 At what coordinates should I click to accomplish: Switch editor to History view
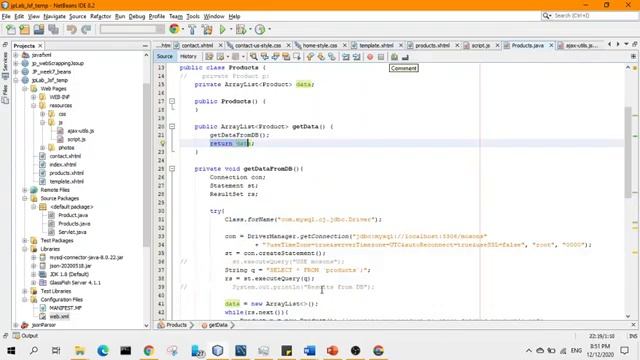pos(188,56)
